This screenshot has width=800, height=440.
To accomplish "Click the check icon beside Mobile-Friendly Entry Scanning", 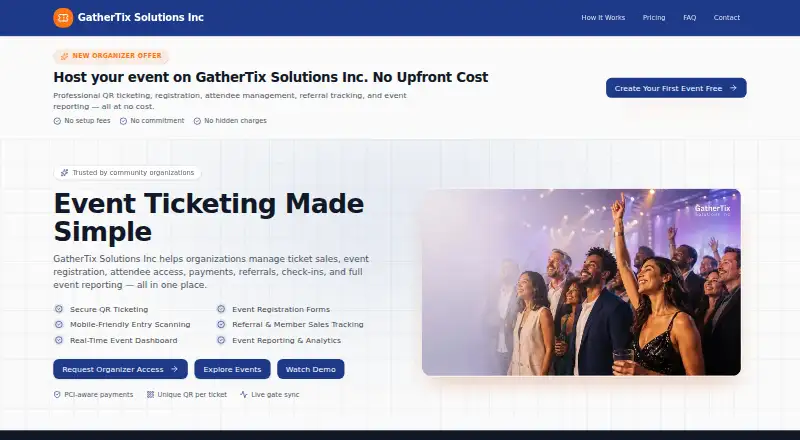I will coord(59,324).
